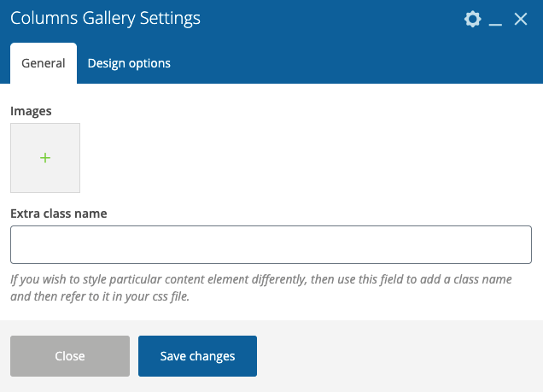The image size is (543, 392).
Task: Focus the Extra class name input field
Action: click(x=271, y=244)
